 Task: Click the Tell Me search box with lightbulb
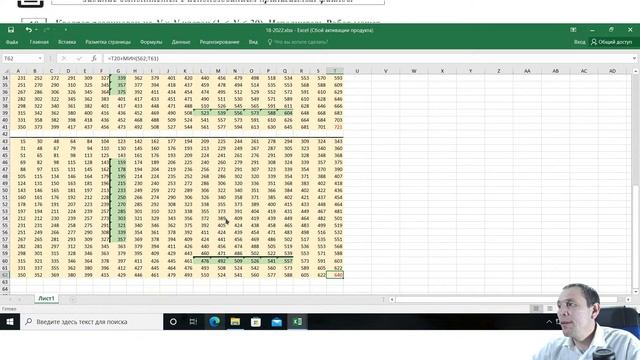click(x=298, y=42)
